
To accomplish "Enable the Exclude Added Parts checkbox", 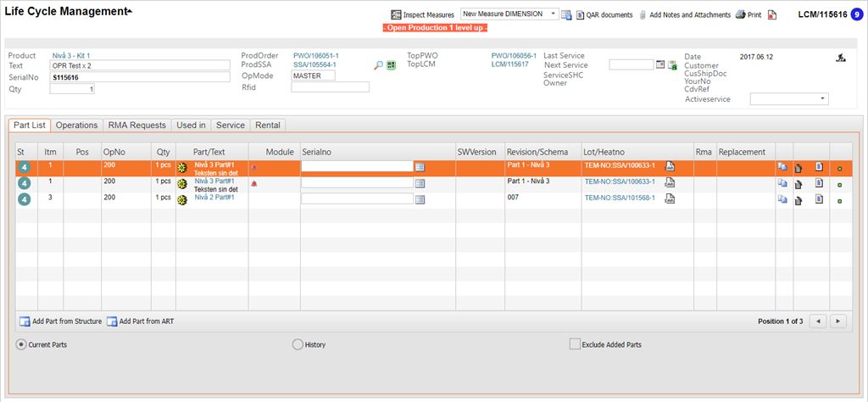I will 575,344.
